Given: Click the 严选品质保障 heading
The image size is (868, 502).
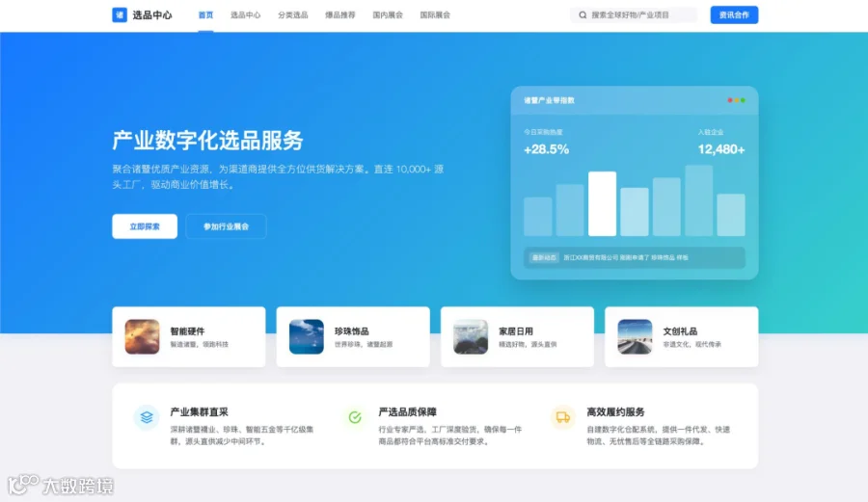Looking at the screenshot, I should pyautogui.click(x=407, y=411).
